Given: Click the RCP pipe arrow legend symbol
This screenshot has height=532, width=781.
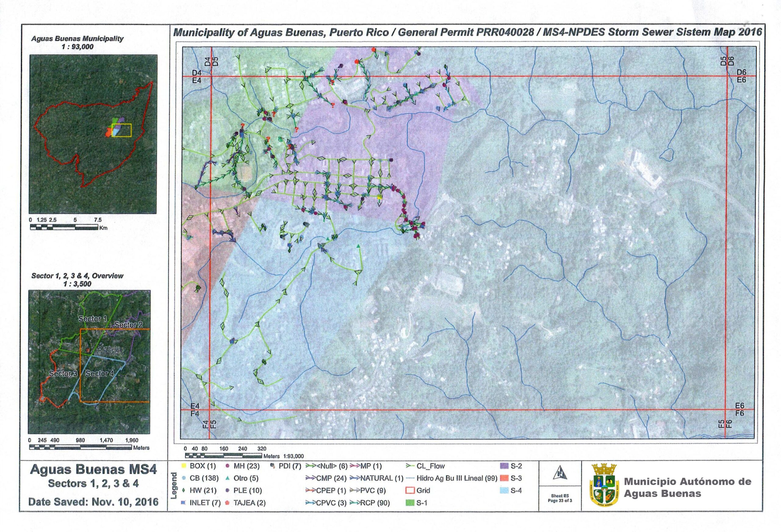Looking at the screenshot, I should pyautogui.click(x=355, y=503).
